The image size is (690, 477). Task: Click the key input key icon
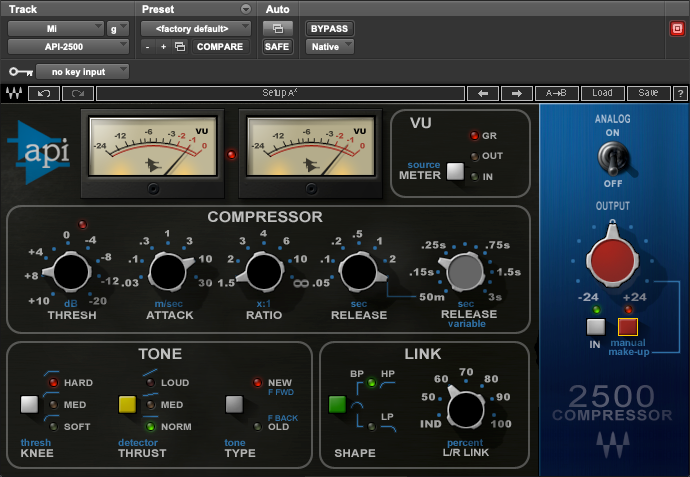pyautogui.click(x=21, y=71)
